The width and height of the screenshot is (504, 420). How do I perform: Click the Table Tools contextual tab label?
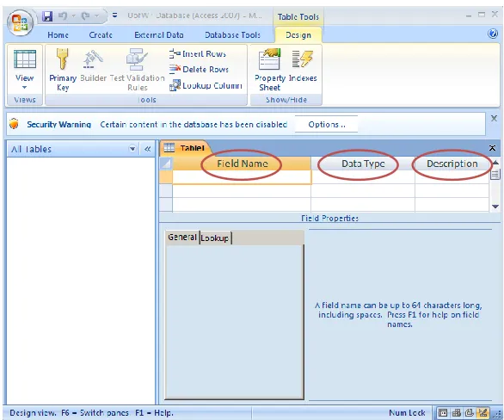click(x=298, y=16)
